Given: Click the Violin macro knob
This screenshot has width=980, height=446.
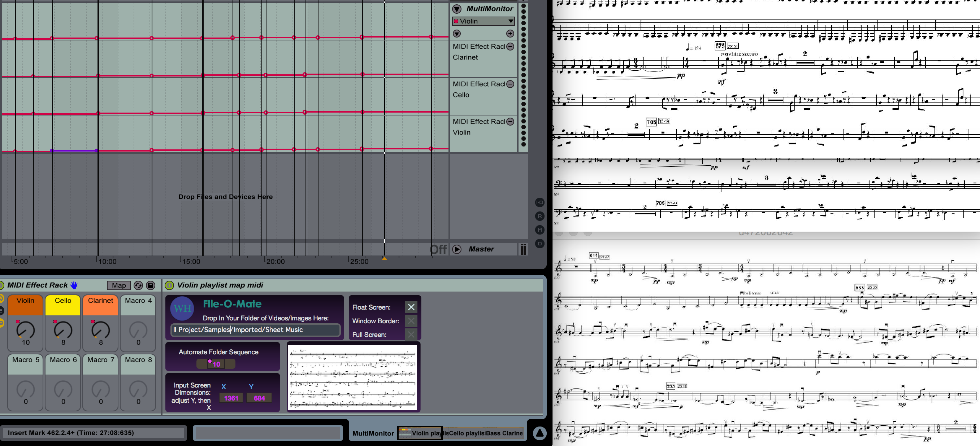Looking at the screenshot, I should [x=26, y=330].
